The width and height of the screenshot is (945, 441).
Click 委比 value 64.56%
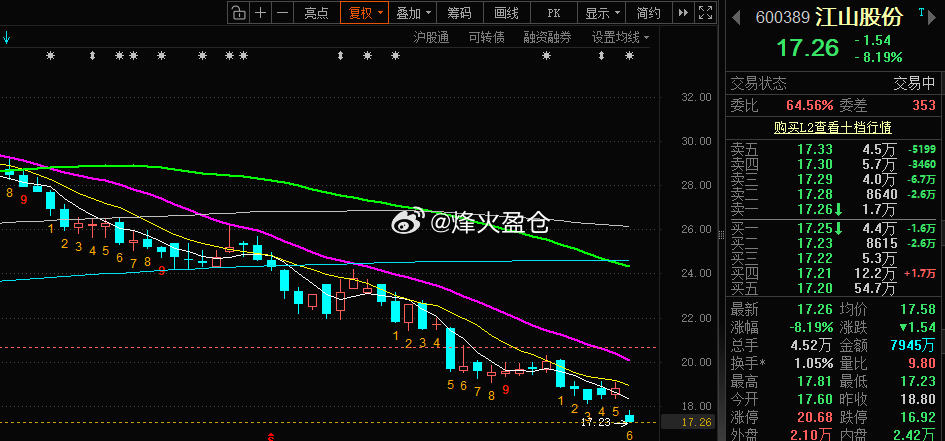(809, 105)
